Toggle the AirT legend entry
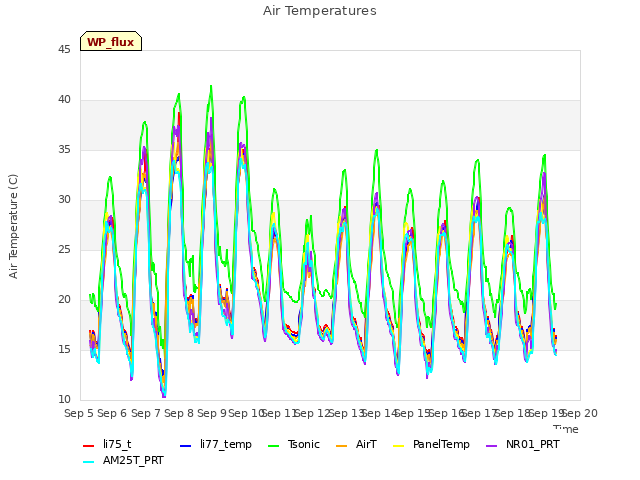 click(356, 444)
